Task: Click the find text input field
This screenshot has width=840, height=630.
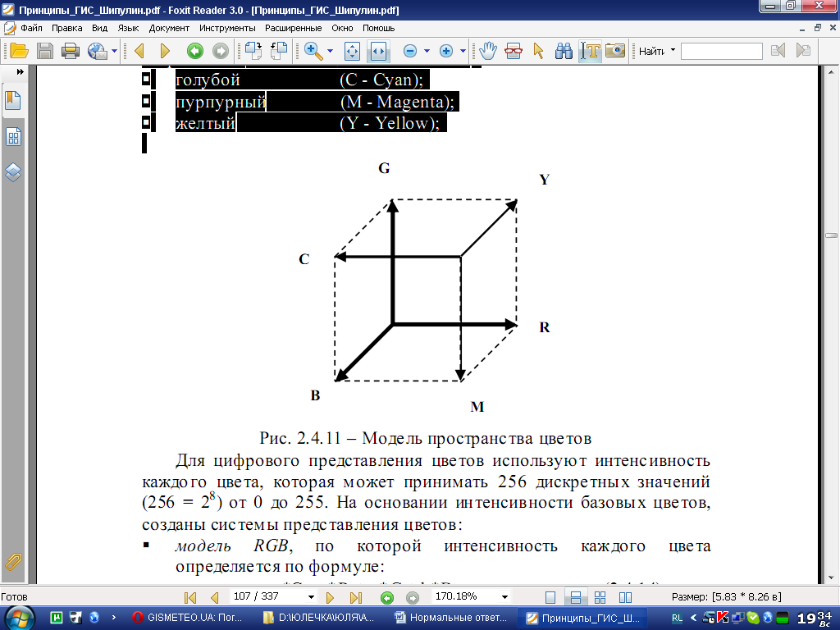Action: point(722,52)
